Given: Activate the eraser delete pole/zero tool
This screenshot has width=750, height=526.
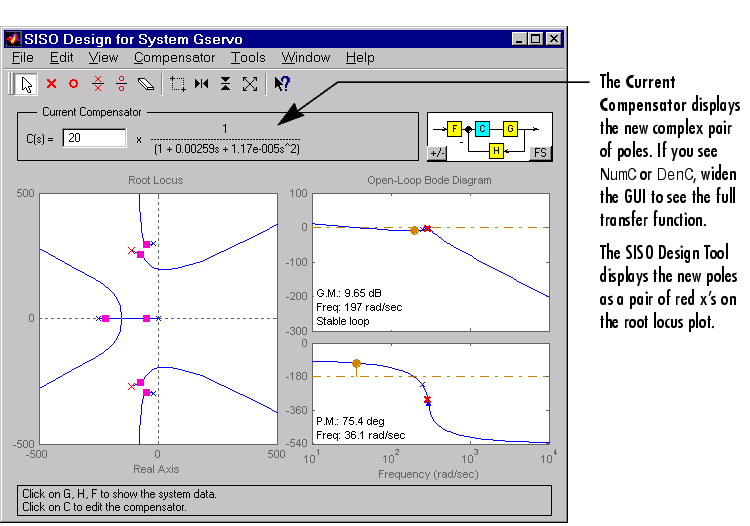Looking at the screenshot, I should 146,84.
